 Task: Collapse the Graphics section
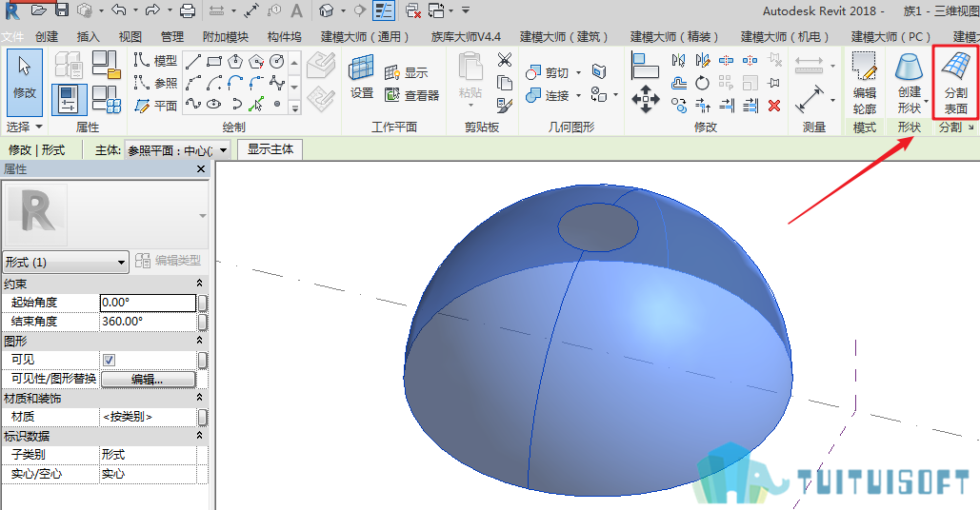click(199, 341)
